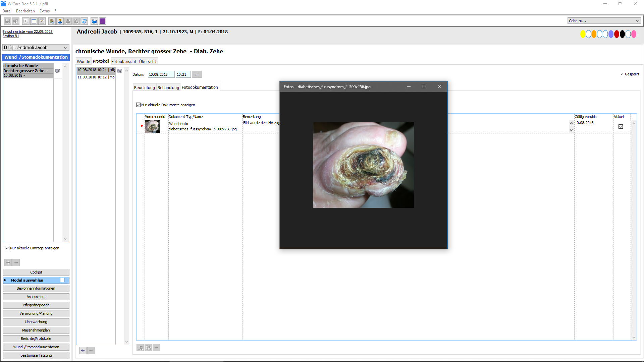Click the Cockpit button
Screen dimensions: 644x362
(36, 272)
